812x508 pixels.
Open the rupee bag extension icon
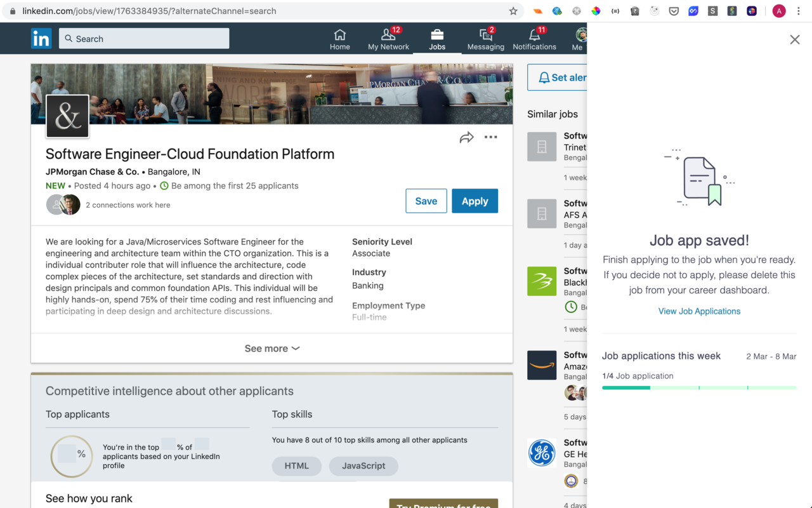(635, 11)
